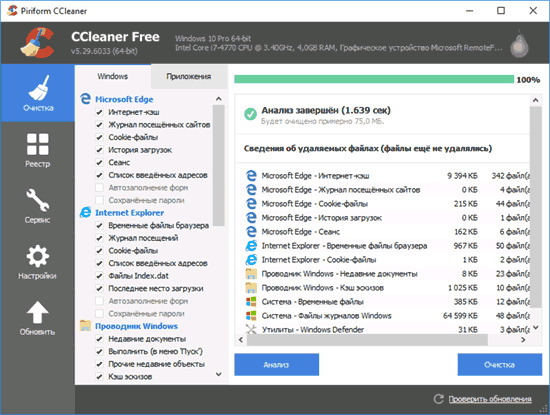The image size is (550, 415).
Task: Toggle Кэш эскизов checkbox in left list
Action: [99, 377]
